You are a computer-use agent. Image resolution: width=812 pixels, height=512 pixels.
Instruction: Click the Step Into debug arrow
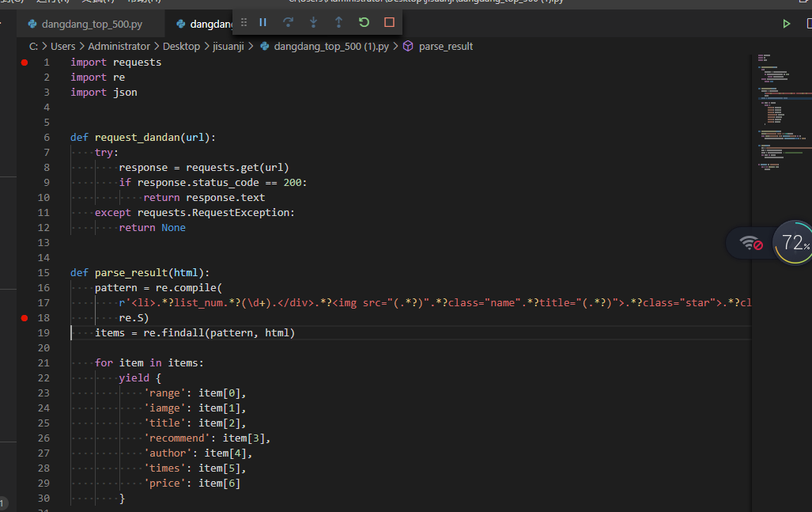[x=313, y=22]
